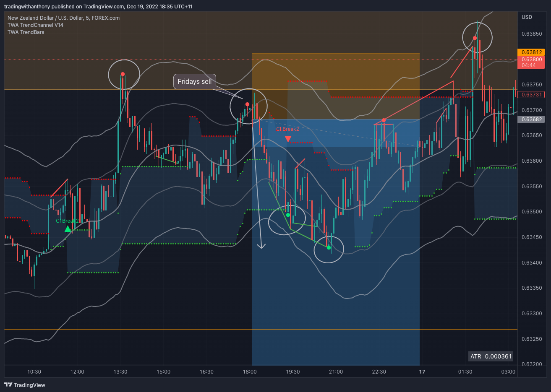This screenshot has height=392, width=551.
Task: Click the 22:30 time axis label
Action: (x=379, y=372)
